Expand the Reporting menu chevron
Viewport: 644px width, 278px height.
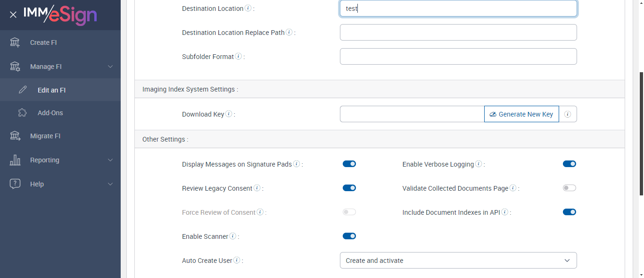pyautogui.click(x=110, y=160)
